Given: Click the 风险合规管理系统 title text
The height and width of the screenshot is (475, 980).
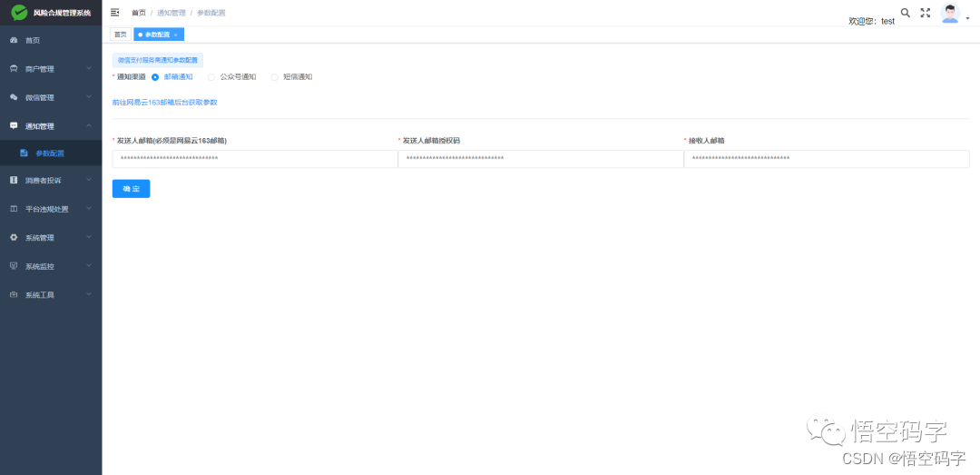Looking at the screenshot, I should click(63, 13).
